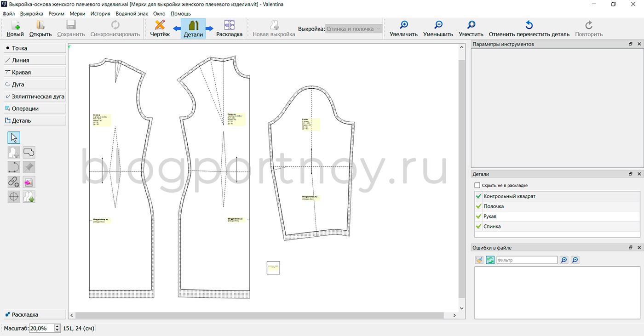Toggle checkmark for Контрольный квадрат detail

(479, 196)
